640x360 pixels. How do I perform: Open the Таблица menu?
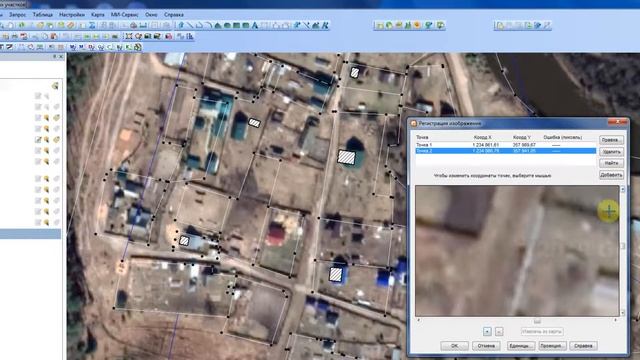(42, 15)
